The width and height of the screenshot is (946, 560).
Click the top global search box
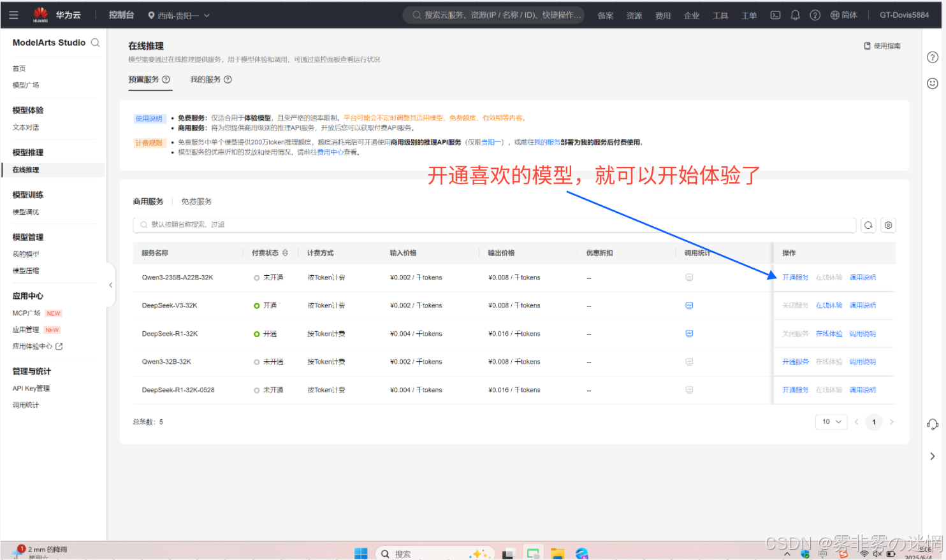coord(494,15)
